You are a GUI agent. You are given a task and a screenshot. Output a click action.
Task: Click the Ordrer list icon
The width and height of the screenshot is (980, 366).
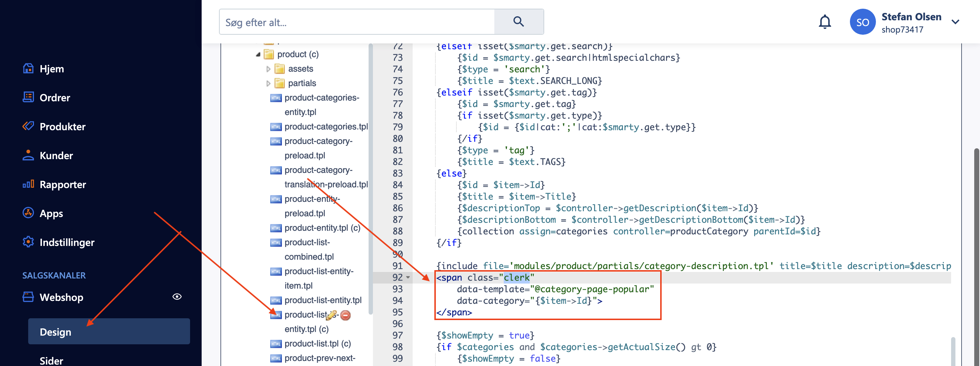[28, 98]
